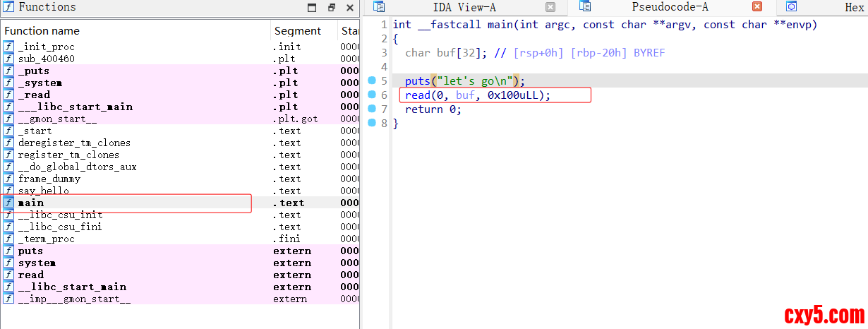Viewport: 868px width, 329px height.
Task: Toggle breakpoint dot on line 7
Action: pyautogui.click(x=372, y=109)
